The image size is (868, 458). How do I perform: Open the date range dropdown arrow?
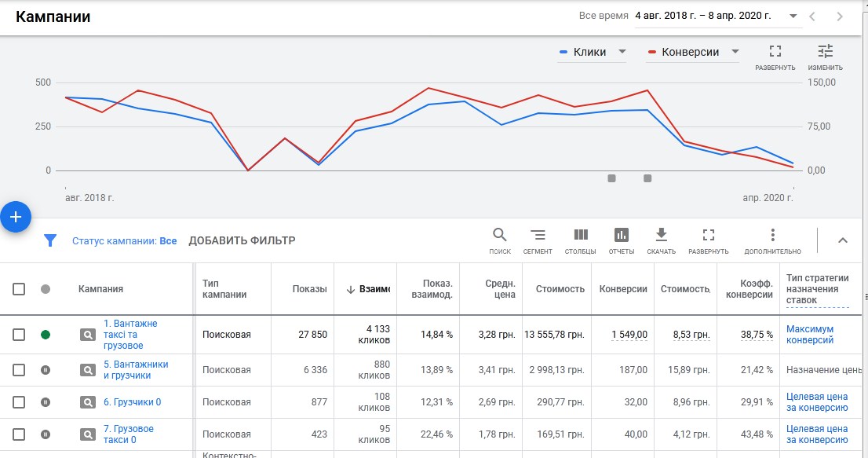(x=793, y=16)
